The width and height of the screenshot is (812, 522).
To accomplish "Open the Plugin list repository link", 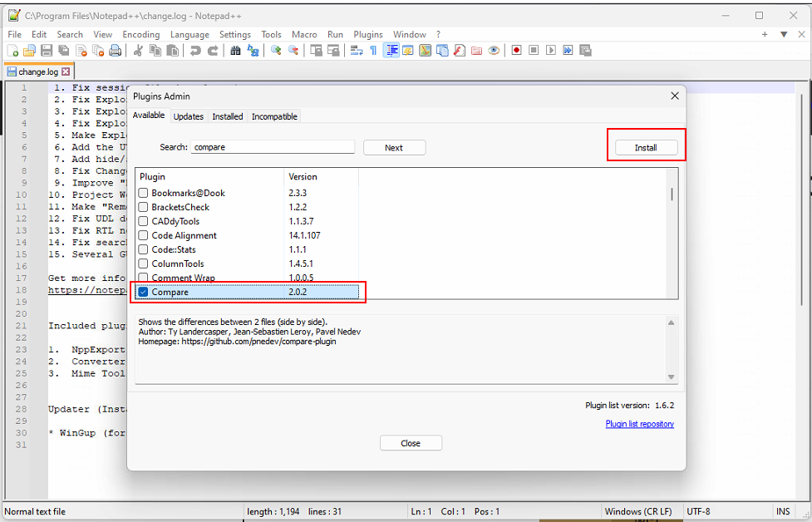I will pyautogui.click(x=639, y=424).
